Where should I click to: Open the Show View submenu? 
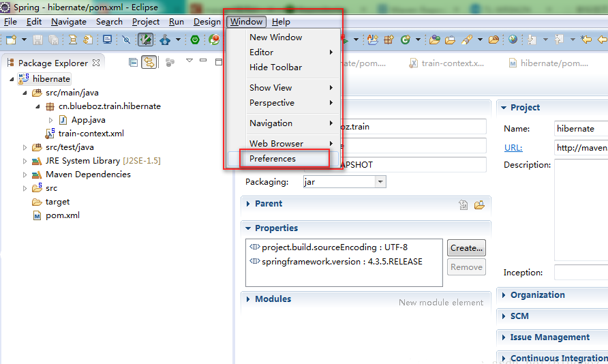tap(283, 88)
